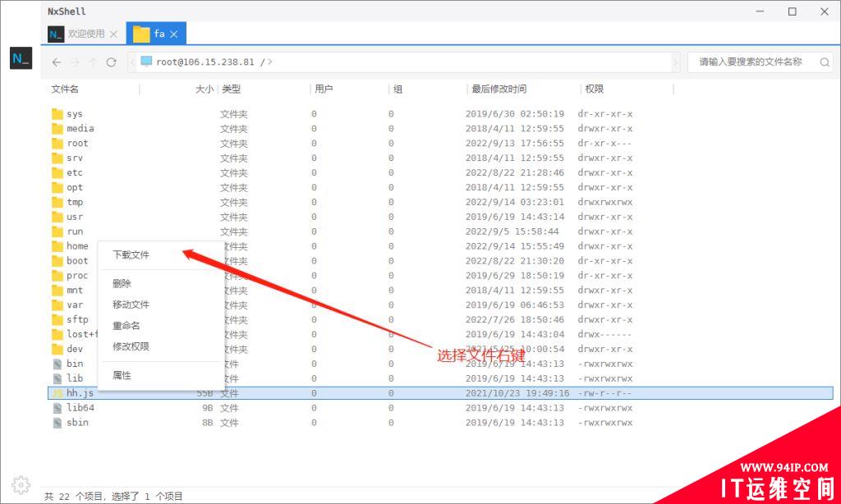Click the sbin size 8B
841x504 pixels.
(208, 423)
